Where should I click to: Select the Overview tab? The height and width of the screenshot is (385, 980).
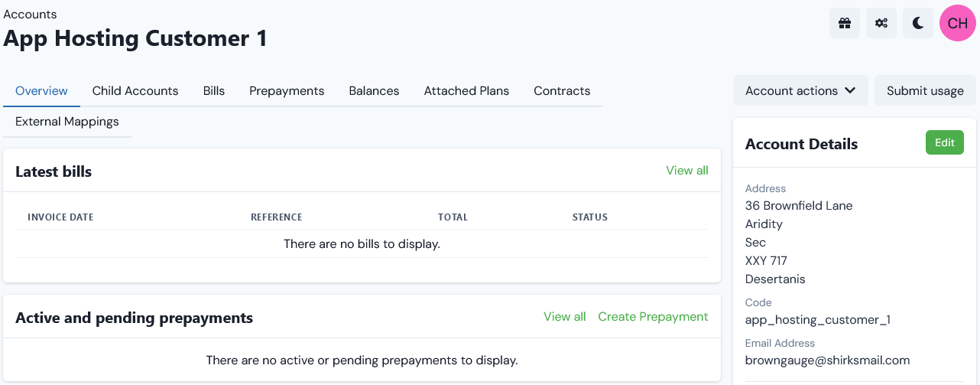coord(41,90)
